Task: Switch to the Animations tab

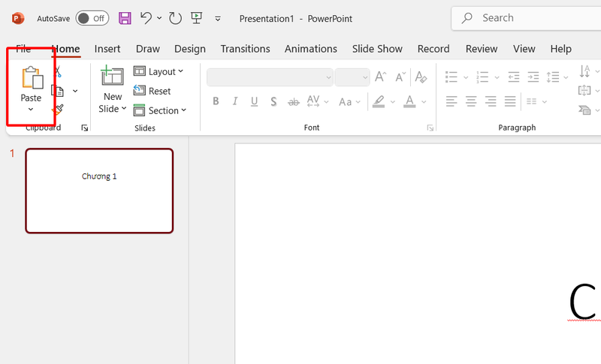Action: 310,49
